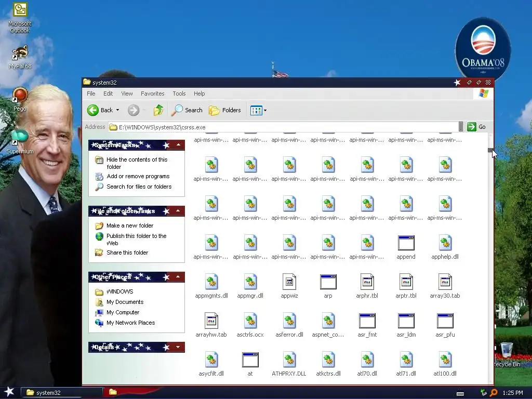This screenshot has height=399, width=532.
Task: Open the address bar dropdown
Action: 460,127
